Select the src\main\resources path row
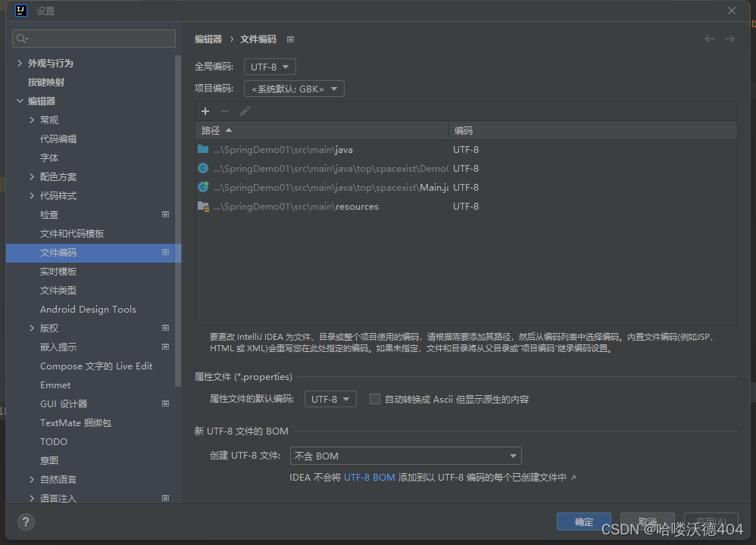This screenshot has height=545, width=756. 466,206
